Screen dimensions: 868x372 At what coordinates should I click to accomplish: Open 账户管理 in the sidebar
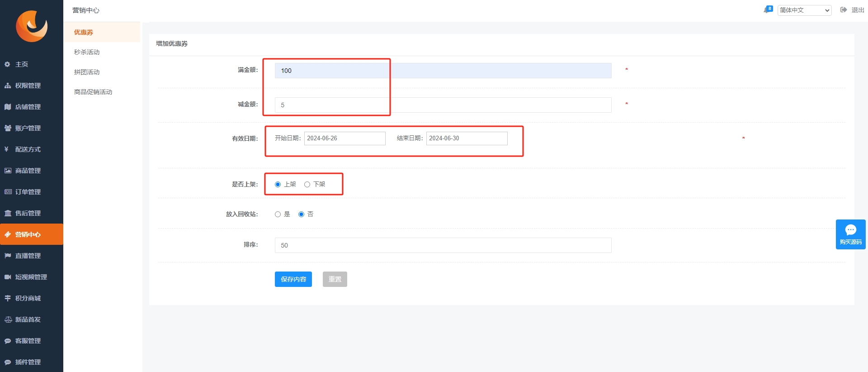(32, 128)
